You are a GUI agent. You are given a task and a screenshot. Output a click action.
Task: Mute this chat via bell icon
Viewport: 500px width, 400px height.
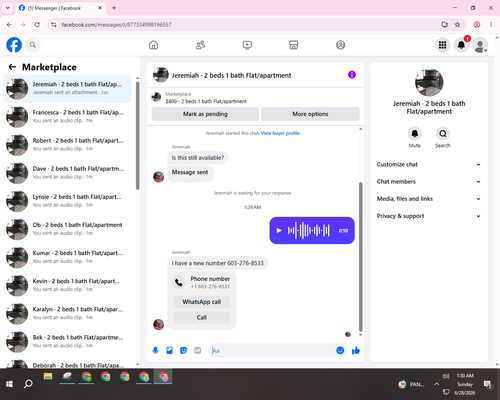point(414,134)
